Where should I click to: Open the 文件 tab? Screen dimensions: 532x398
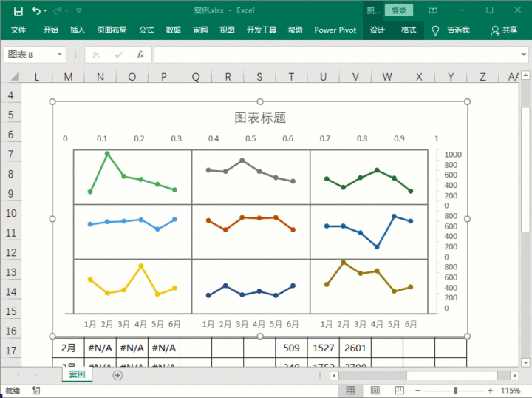click(18, 30)
